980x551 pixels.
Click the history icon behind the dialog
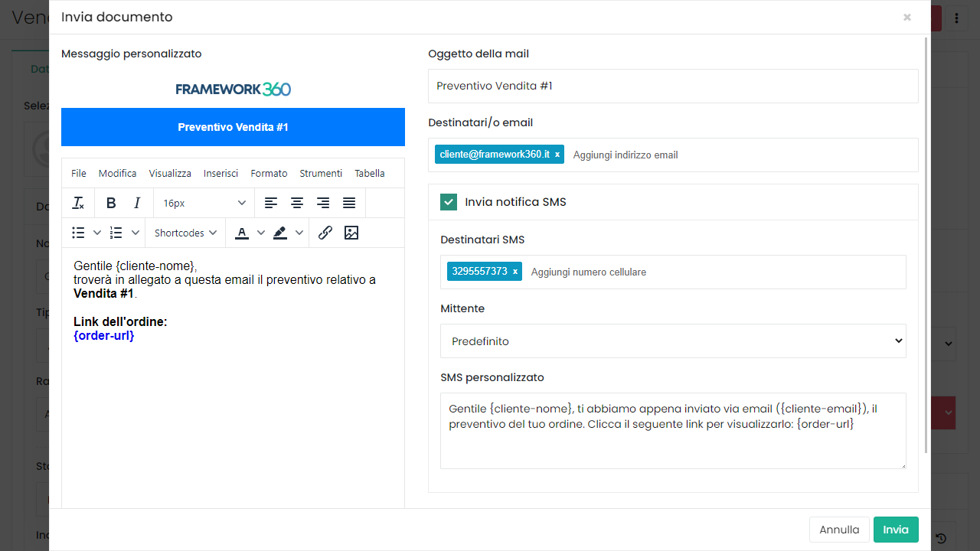[x=942, y=538]
